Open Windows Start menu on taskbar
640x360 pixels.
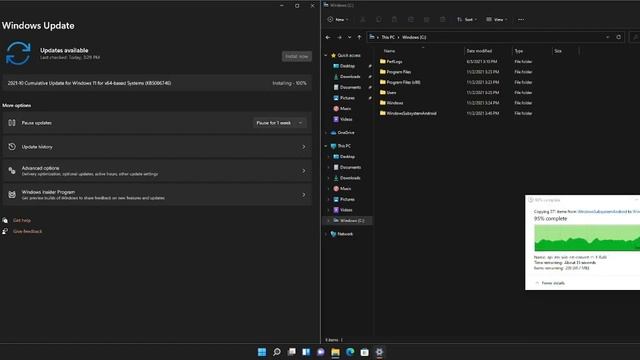coord(262,352)
